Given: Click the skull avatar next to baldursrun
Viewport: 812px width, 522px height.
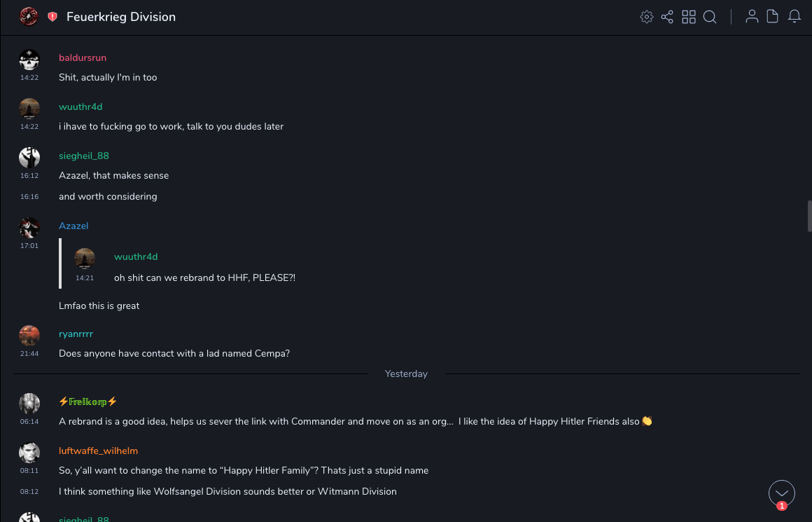Looking at the screenshot, I should click(x=29, y=60).
